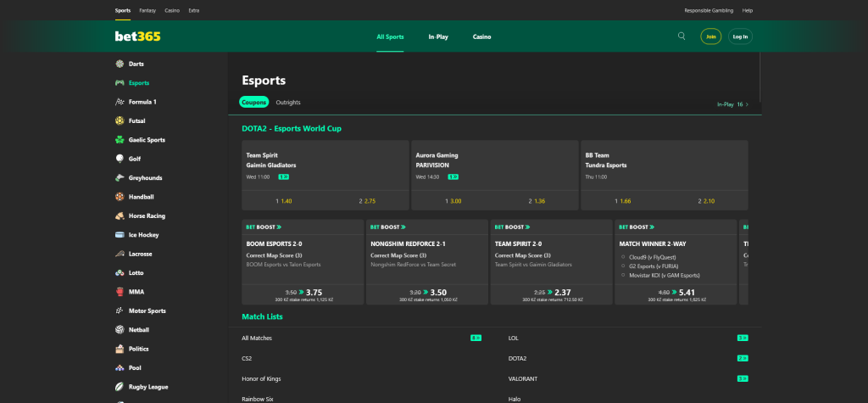Pick Team Spirit odds 1.40
This screenshot has width=868, height=403.
(x=284, y=201)
